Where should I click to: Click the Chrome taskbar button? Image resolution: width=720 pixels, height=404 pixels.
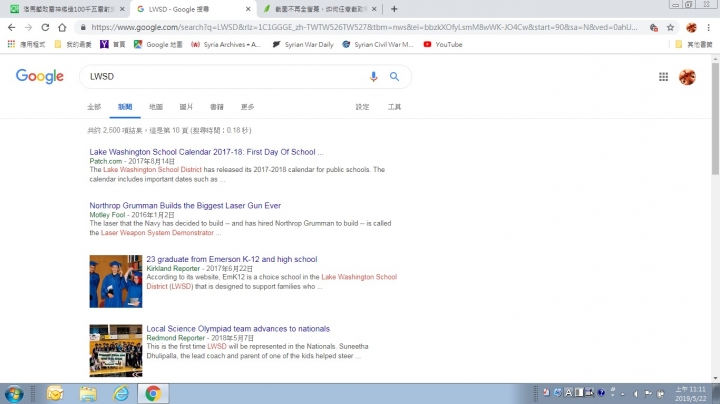point(153,394)
